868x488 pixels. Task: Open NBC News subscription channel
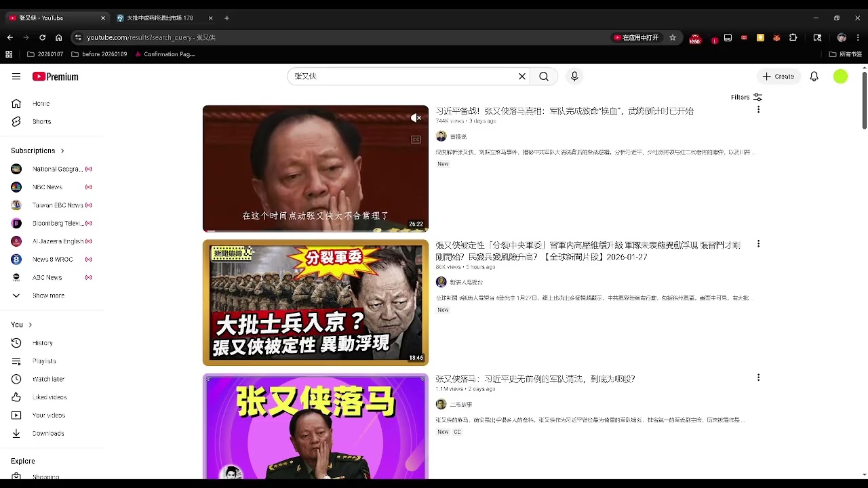pyautogui.click(x=52, y=187)
